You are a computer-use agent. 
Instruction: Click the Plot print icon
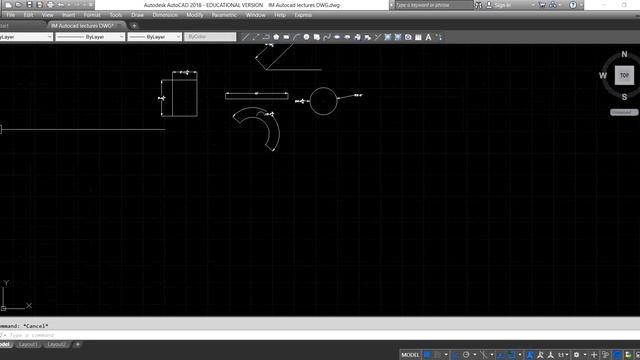point(50,5)
